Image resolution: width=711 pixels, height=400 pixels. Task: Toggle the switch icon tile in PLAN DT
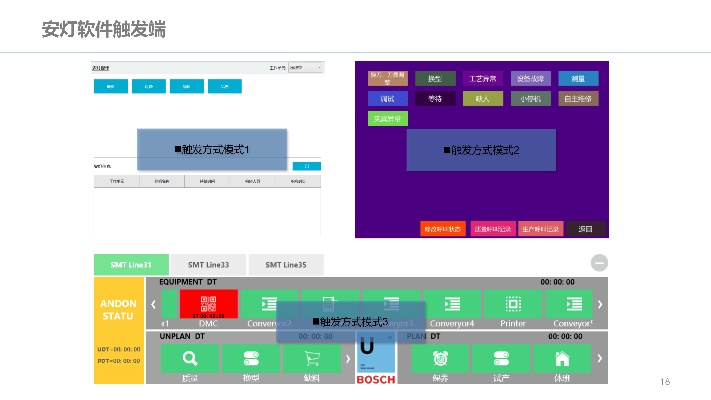click(x=501, y=358)
